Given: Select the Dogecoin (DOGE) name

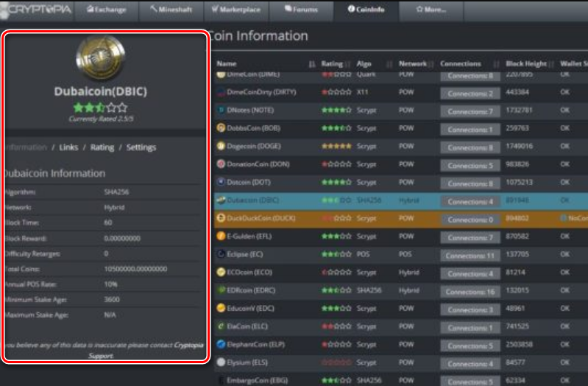Looking at the screenshot, I should pos(254,146).
